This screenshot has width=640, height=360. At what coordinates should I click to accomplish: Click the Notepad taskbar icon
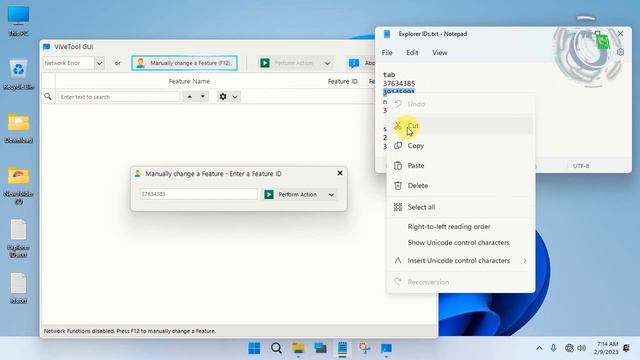click(x=342, y=348)
